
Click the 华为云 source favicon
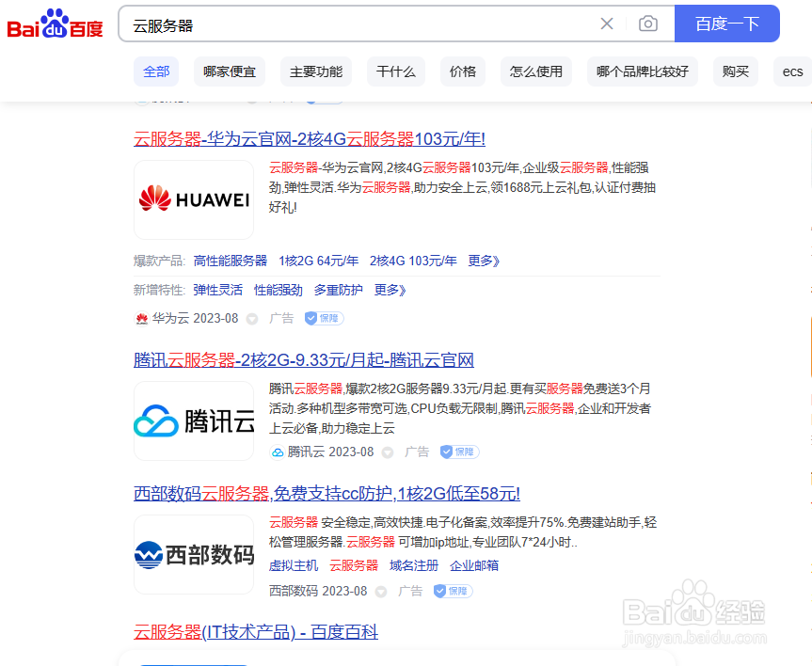tap(141, 319)
